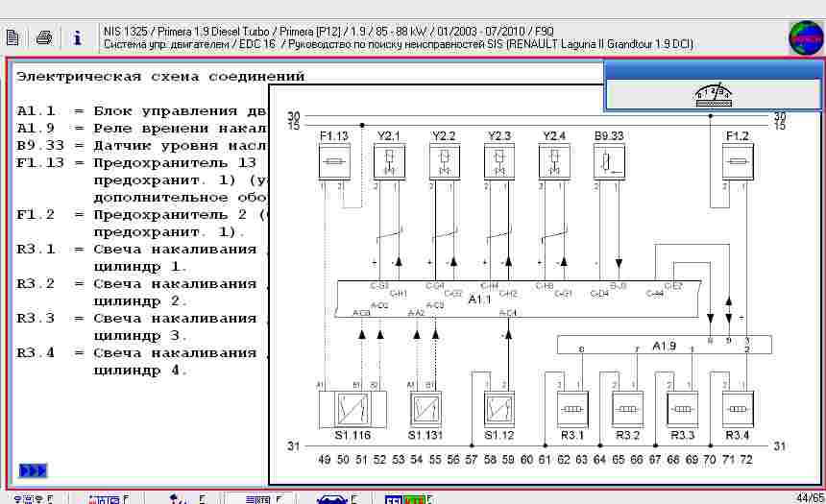Select glow plug R3.4 symbol
The width and height of the screenshot is (826, 504).
(738, 409)
